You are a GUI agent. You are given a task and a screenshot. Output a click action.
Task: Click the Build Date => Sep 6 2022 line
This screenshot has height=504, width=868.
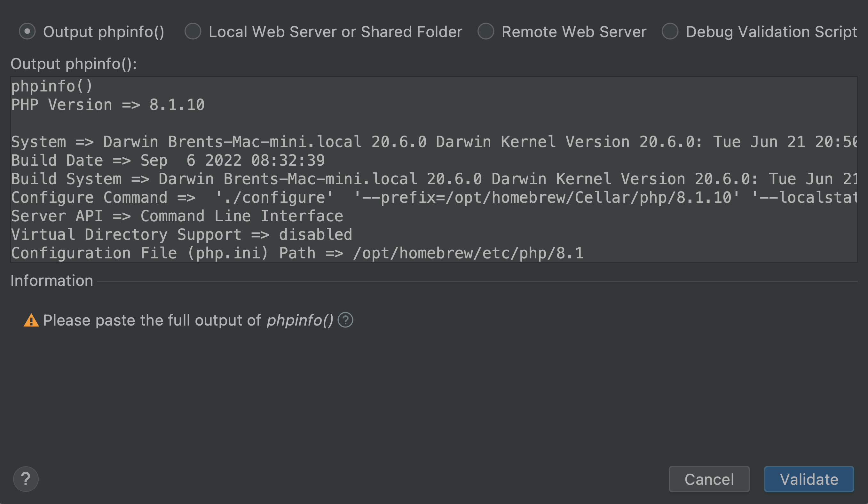click(x=168, y=161)
